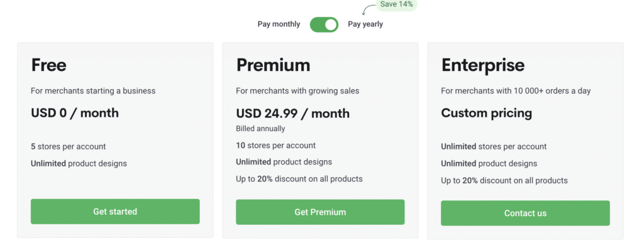Click the Premium plan heading
The width and height of the screenshot is (644, 248).
273,65
